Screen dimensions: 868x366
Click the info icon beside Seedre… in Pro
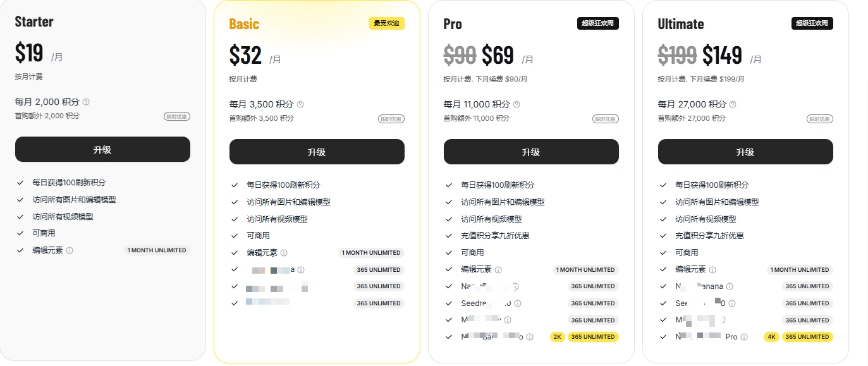pyautogui.click(x=518, y=303)
